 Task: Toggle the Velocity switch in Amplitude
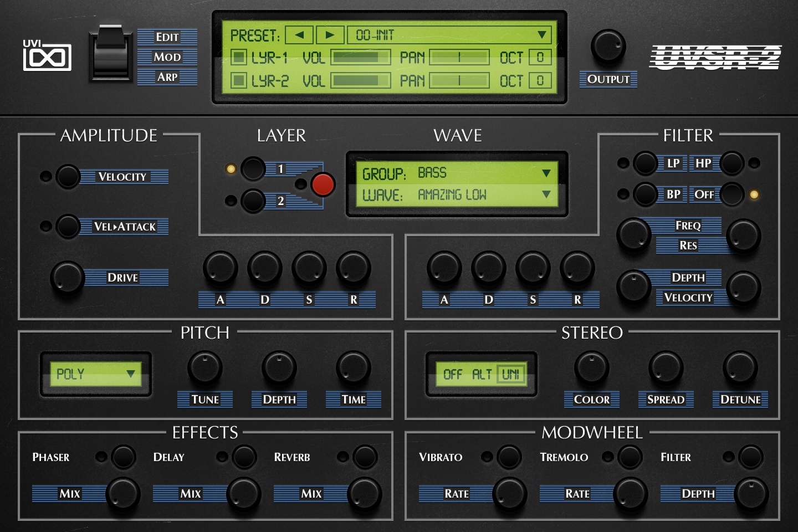(x=69, y=177)
